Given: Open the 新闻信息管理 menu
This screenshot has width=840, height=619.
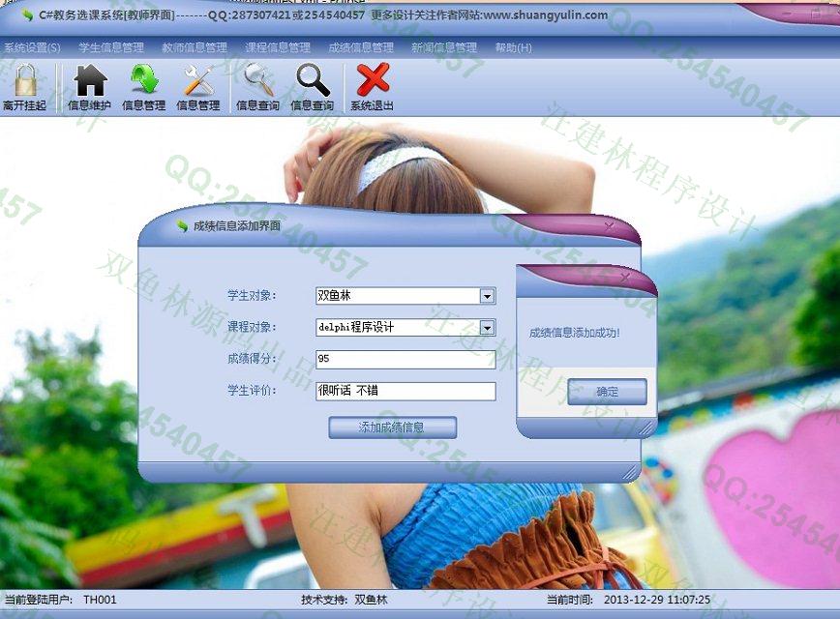Looking at the screenshot, I should click(444, 47).
